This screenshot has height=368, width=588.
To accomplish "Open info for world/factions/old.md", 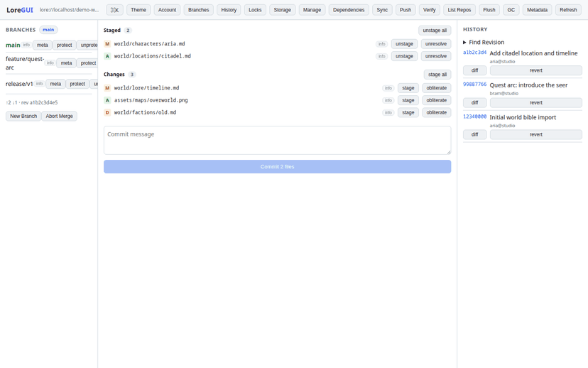I will point(388,112).
